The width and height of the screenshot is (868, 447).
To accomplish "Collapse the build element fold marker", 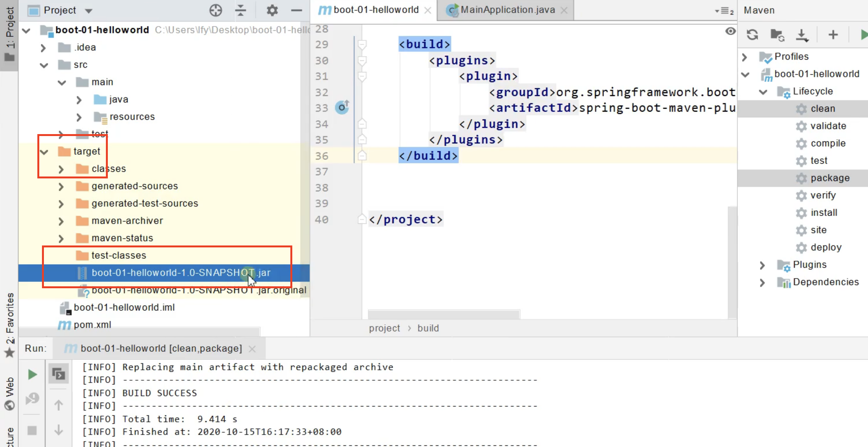I will [x=362, y=44].
